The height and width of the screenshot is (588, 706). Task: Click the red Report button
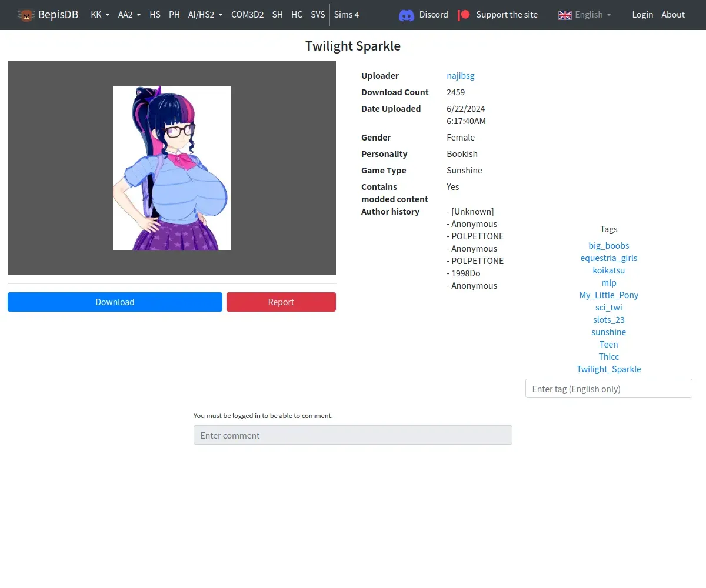[x=281, y=302]
